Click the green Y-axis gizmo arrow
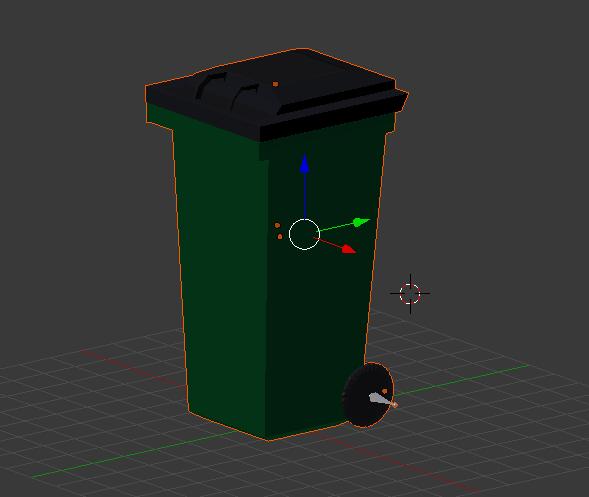Image resolution: width=589 pixels, height=497 pixels. 362,222
